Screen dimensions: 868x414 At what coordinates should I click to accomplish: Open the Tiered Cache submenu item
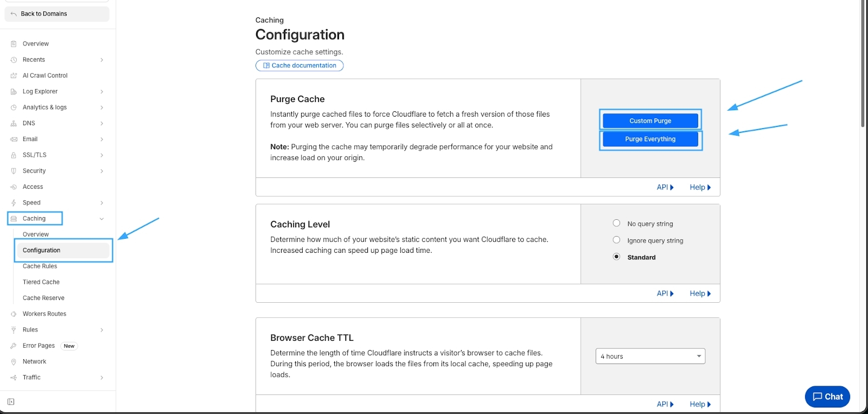pyautogui.click(x=41, y=282)
